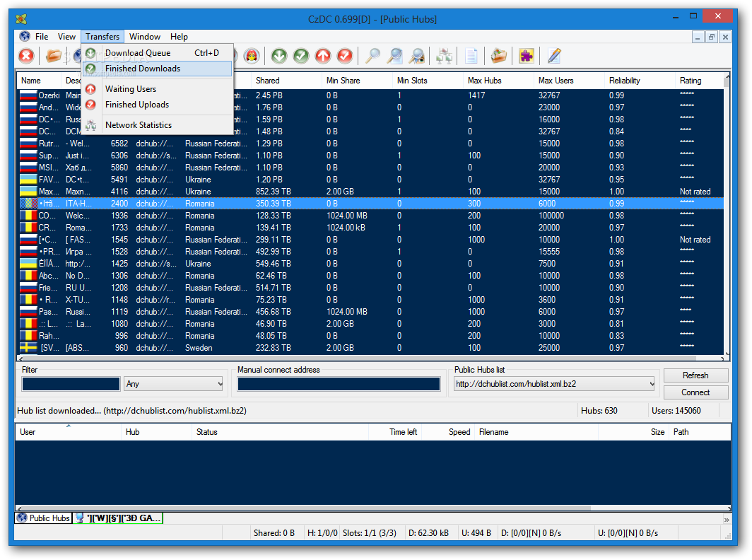Click the red-haired user face toolbar icon
Image resolution: width=752 pixels, height=560 pixels.
[252, 56]
